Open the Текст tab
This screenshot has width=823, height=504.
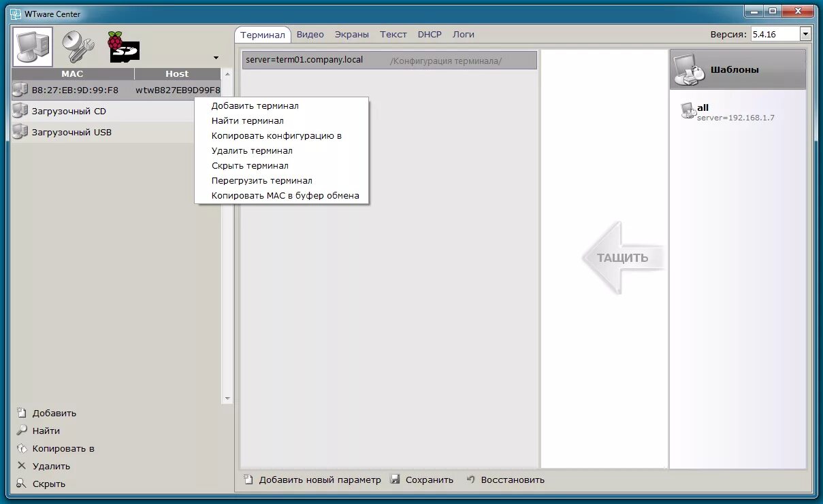(393, 34)
